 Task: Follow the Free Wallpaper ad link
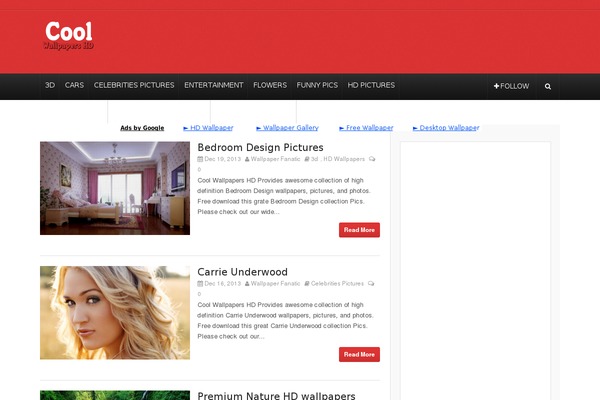pyautogui.click(x=366, y=128)
